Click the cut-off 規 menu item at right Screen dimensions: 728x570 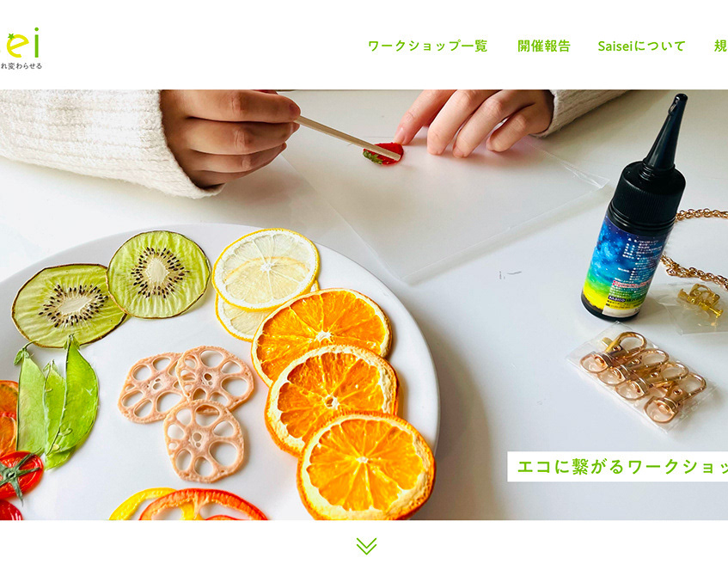click(720, 46)
